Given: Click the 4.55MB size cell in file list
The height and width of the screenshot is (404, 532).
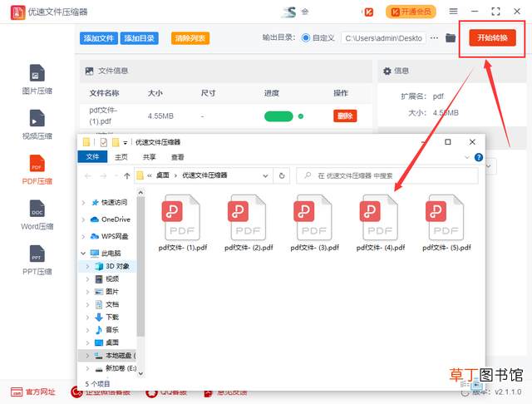Looking at the screenshot, I should pyautogui.click(x=160, y=116).
